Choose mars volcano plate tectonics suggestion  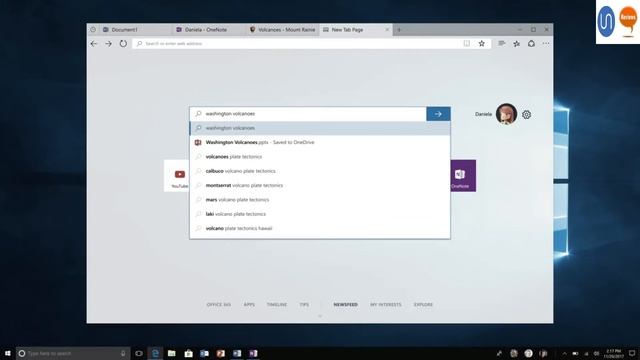point(320,200)
